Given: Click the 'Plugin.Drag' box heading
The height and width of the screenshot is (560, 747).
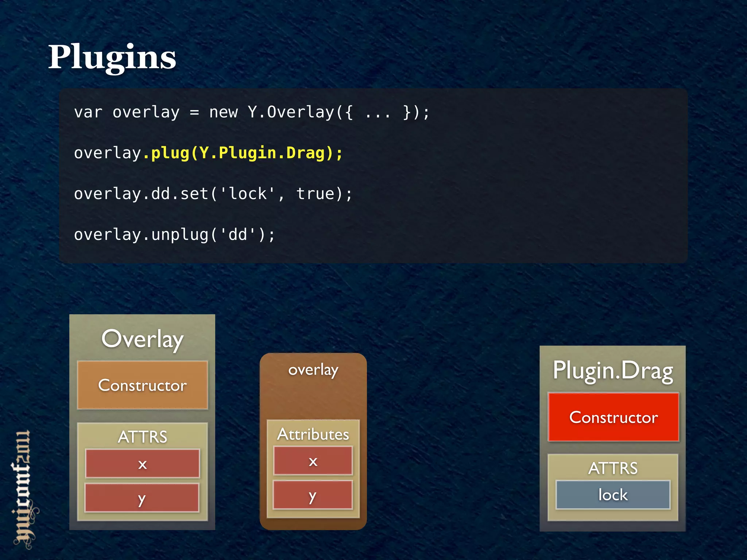Looking at the screenshot, I should pos(613,371).
